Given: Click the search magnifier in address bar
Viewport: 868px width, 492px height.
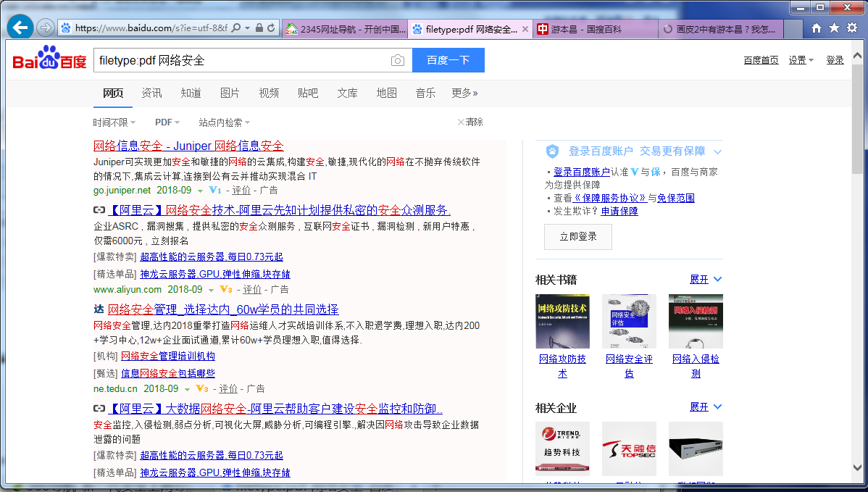Looking at the screenshot, I should click(235, 28).
